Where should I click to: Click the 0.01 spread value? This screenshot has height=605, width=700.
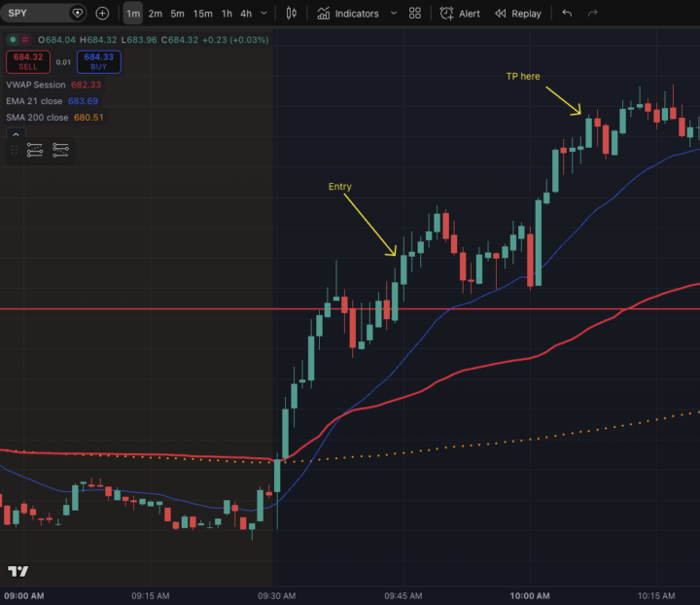tap(63, 62)
